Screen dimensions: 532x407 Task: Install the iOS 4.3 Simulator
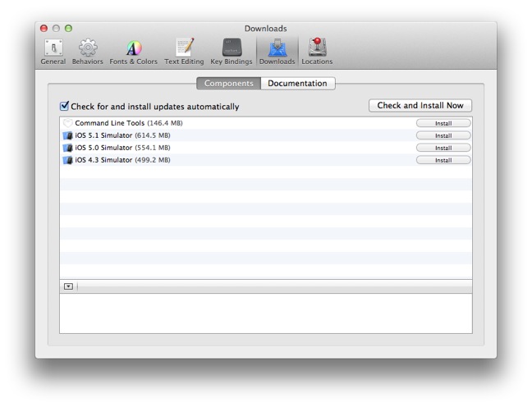tap(443, 160)
